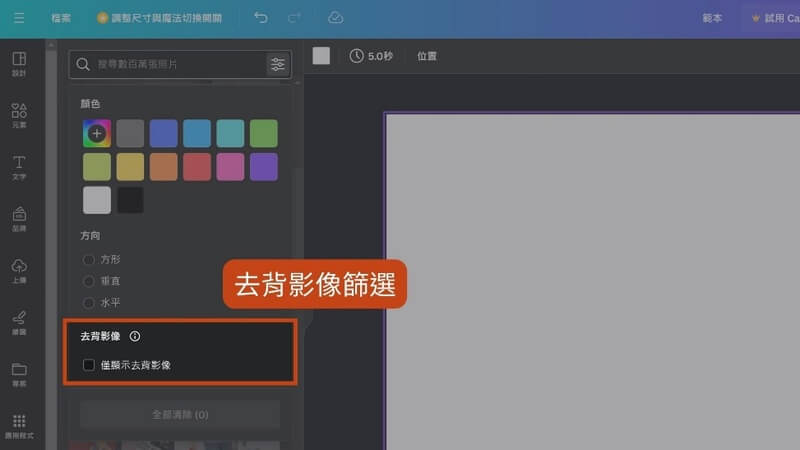
Task: Click the cloud save status icon
Action: pyautogui.click(x=335, y=18)
